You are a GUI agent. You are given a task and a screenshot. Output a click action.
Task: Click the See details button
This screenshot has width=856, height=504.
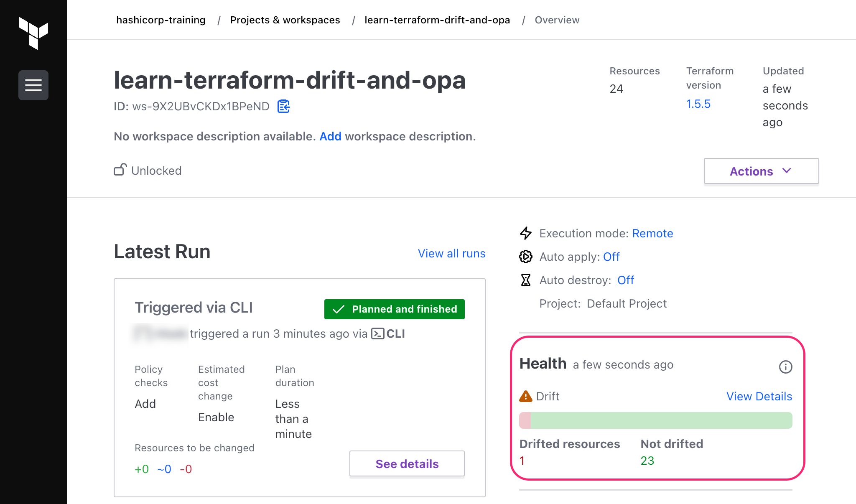(x=407, y=463)
